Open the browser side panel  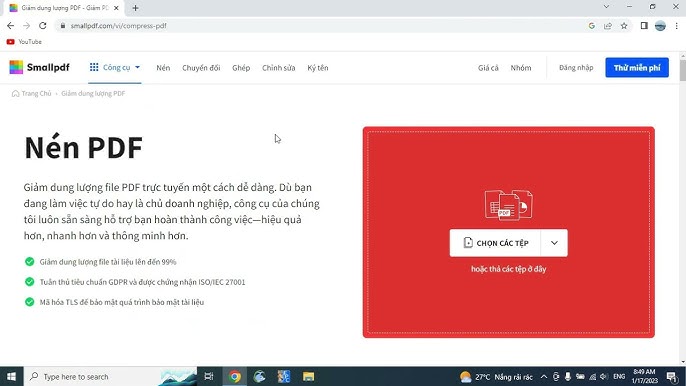tap(644, 26)
